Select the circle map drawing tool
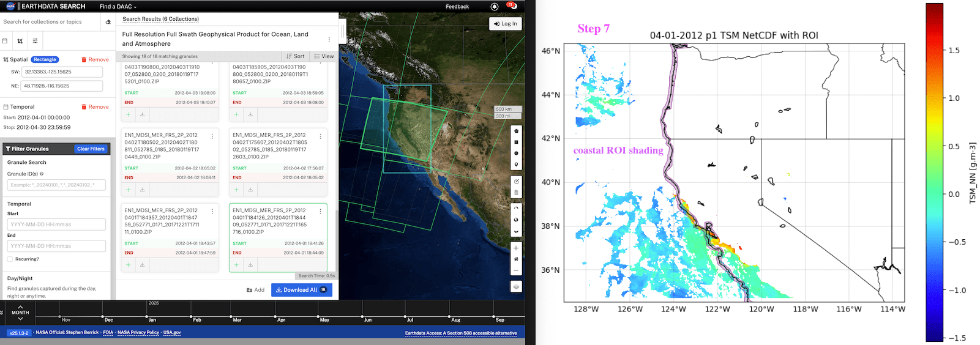The height and width of the screenshot is (345, 980). pyautogui.click(x=516, y=153)
